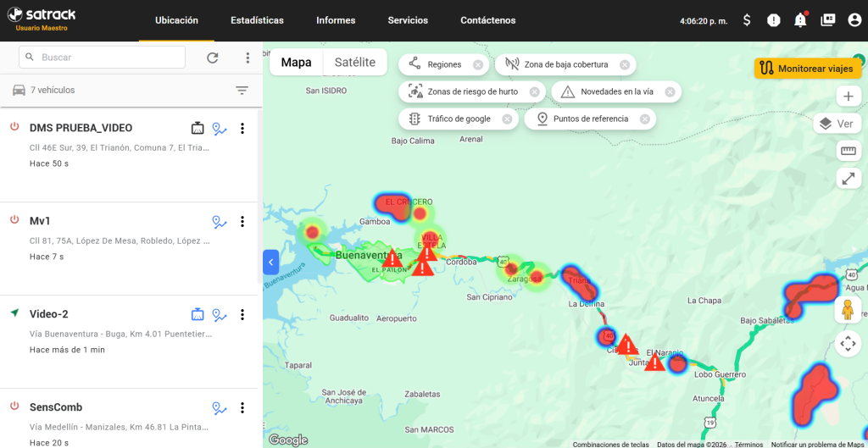This screenshot has width=868, height=448.
Task: Open the Informes tab
Action: click(336, 20)
